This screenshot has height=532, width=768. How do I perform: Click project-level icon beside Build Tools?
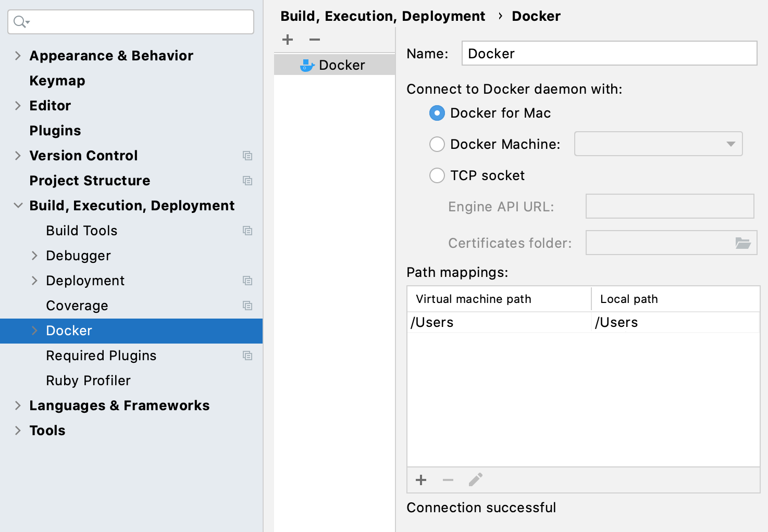pyautogui.click(x=247, y=231)
